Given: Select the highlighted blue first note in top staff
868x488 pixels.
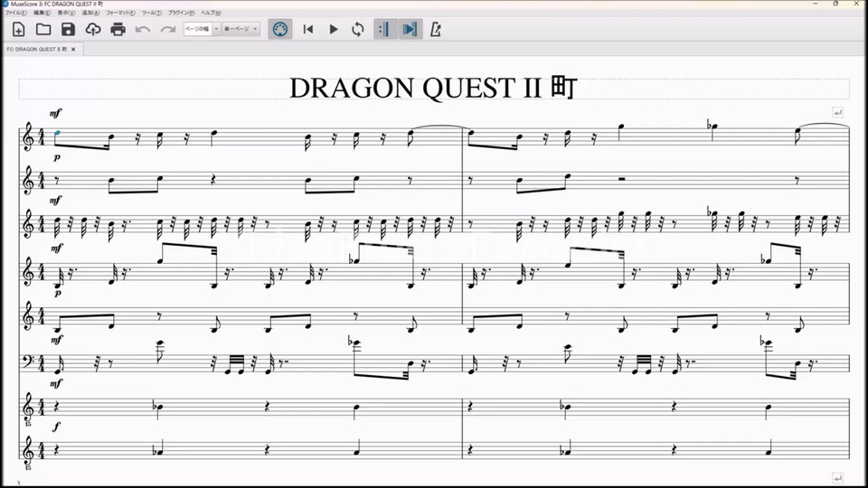Looking at the screenshot, I should [x=58, y=134].
